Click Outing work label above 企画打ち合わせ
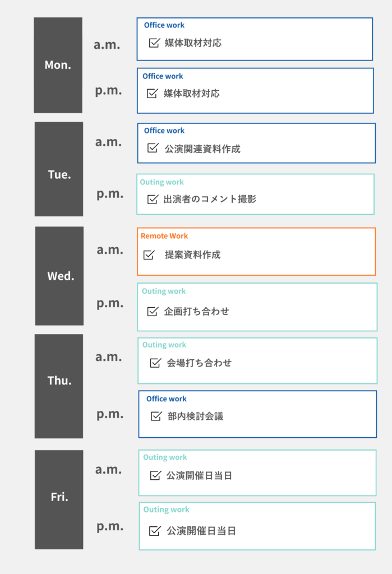Image resolution: width=392 pixels, height=574 pixels. (x=164, y=291)
